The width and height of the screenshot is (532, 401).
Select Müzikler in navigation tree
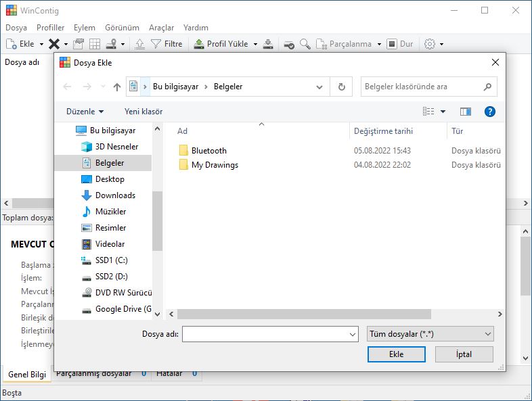click(x=104, y=212)
